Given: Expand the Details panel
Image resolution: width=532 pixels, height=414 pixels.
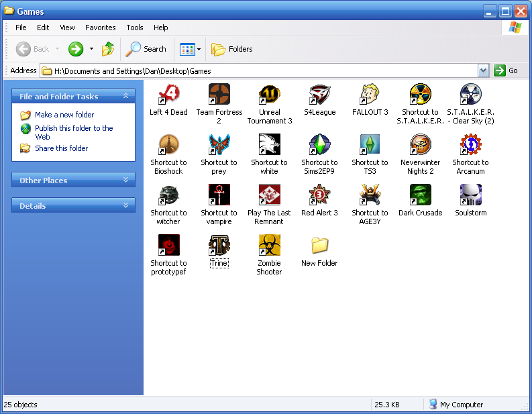Looking at the screenshot, I should (125, 205).
